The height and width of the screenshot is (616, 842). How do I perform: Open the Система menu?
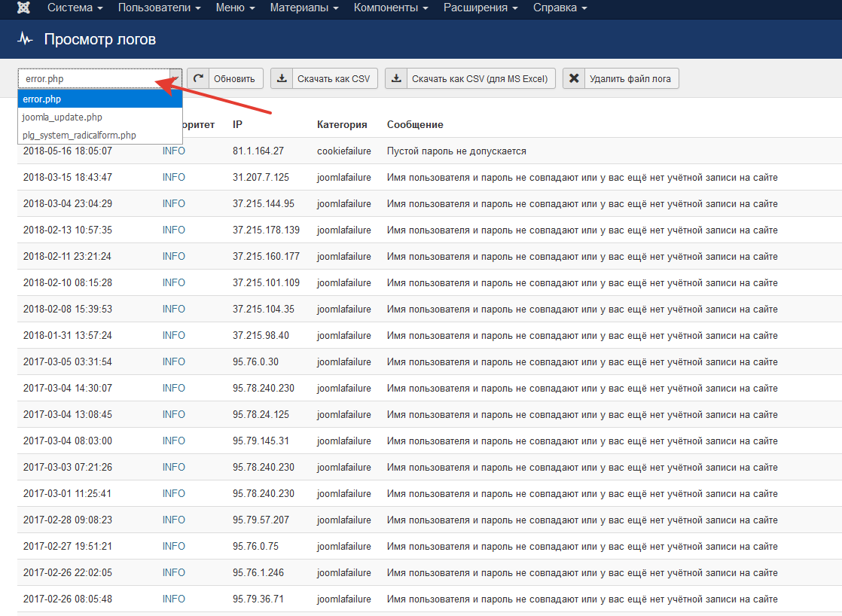75,8
